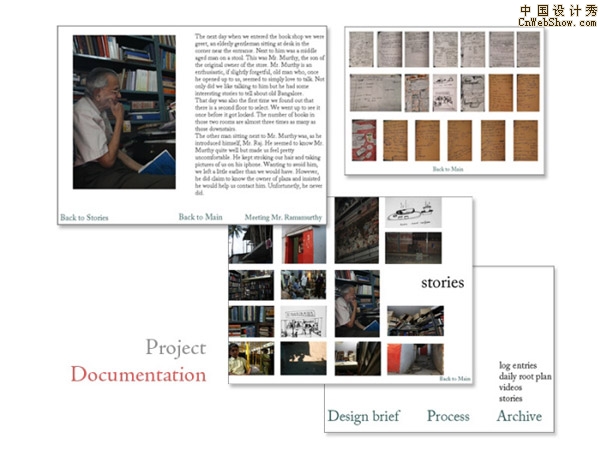Open the dark silhouette shadow thumbnail
Viewport: 600px width, 450px height.
[x=303, y=358]
